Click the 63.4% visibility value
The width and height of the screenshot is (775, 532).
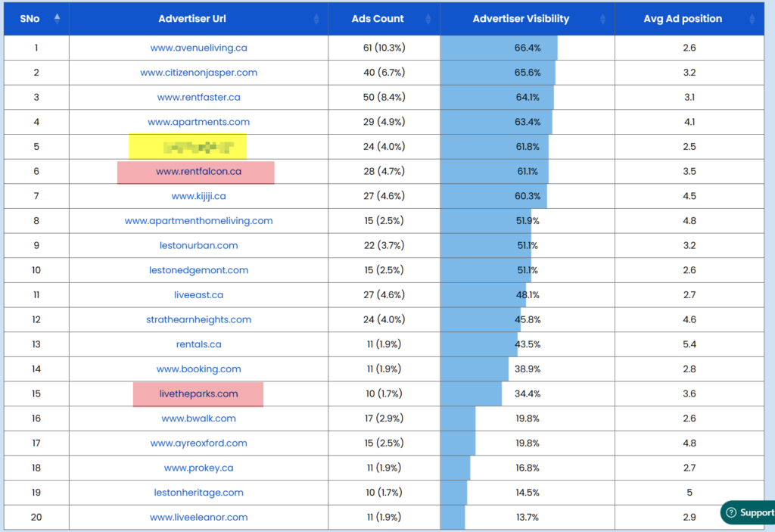[528, 122]
